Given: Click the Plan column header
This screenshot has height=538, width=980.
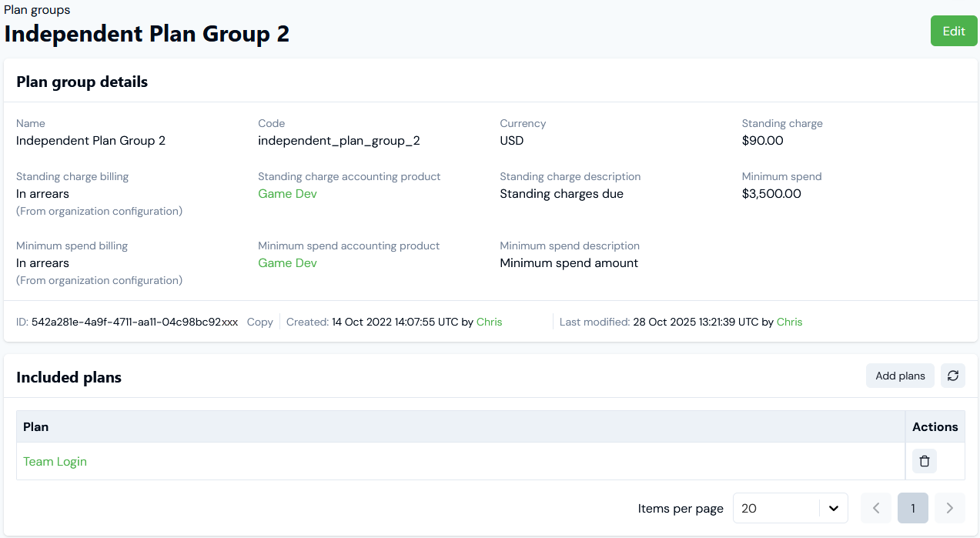Looking at the screenshot, I should (36, 426).
